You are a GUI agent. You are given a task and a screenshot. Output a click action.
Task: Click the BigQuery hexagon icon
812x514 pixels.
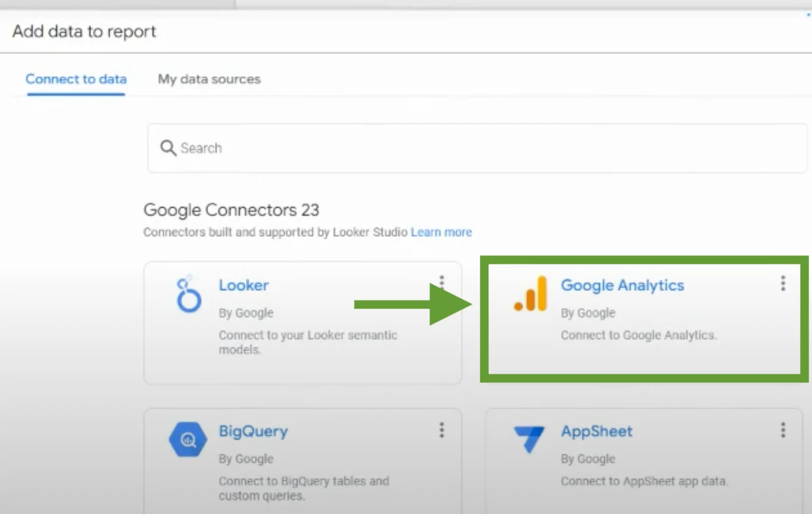coord(188,439)
